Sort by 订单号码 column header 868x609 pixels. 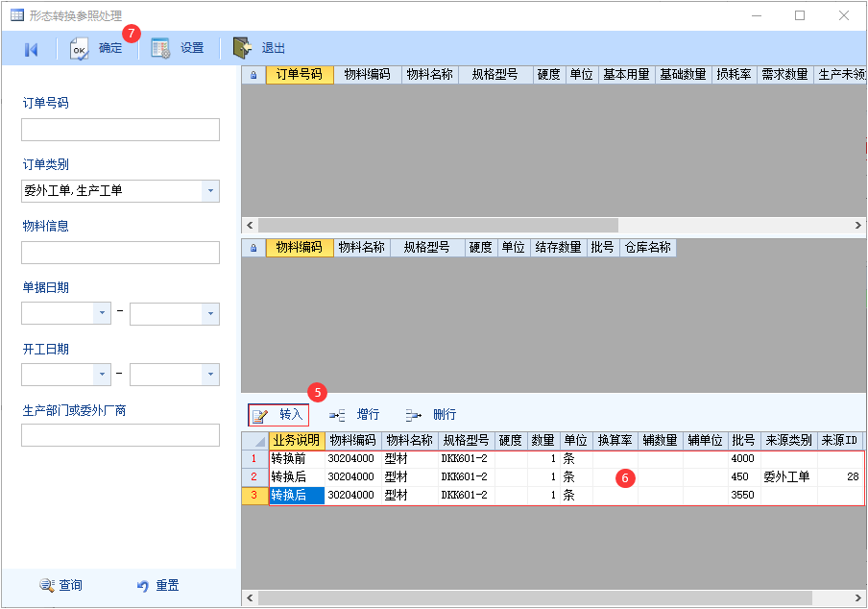click(x=300, y=75)
